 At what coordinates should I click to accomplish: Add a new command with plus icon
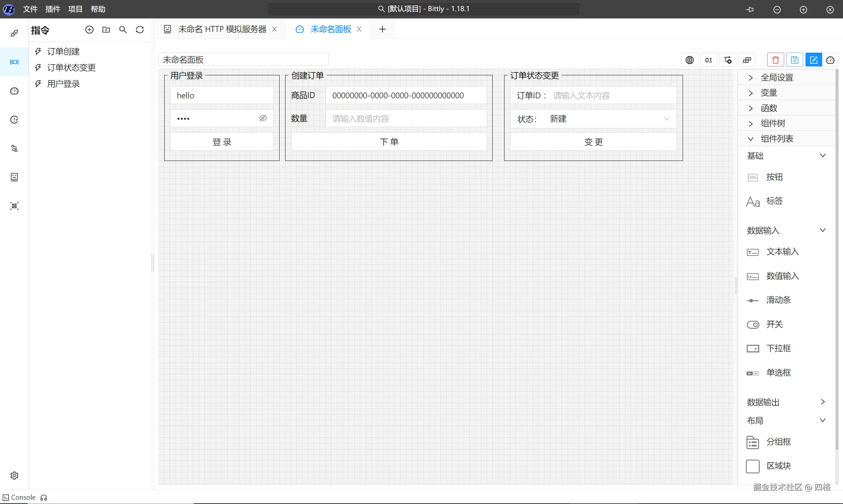click(89, 30)
